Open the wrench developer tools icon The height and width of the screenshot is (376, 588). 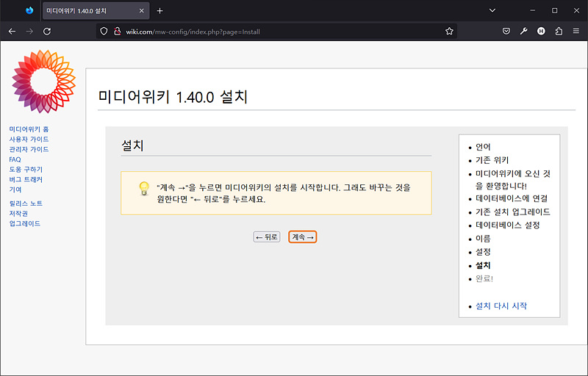click(x=523, y=32)
